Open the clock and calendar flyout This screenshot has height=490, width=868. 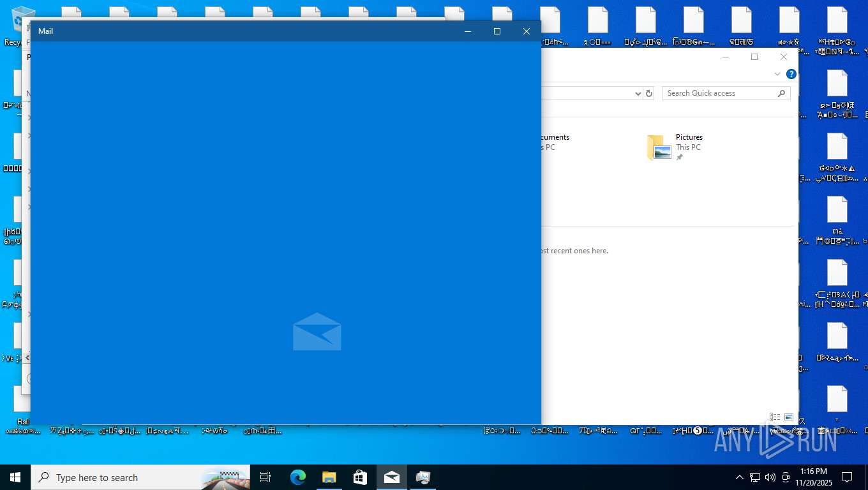812,477
